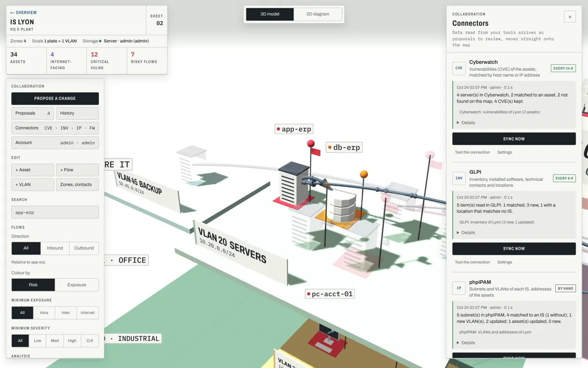Click the Cyberwatch CVE connector icon

tap(459, 68)
